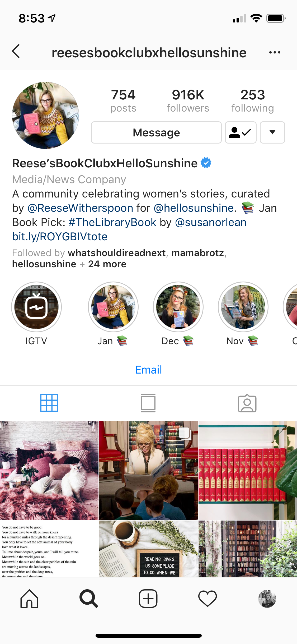Tap the back arrow icon
This screenshot has height=644, width=297.
16,51
